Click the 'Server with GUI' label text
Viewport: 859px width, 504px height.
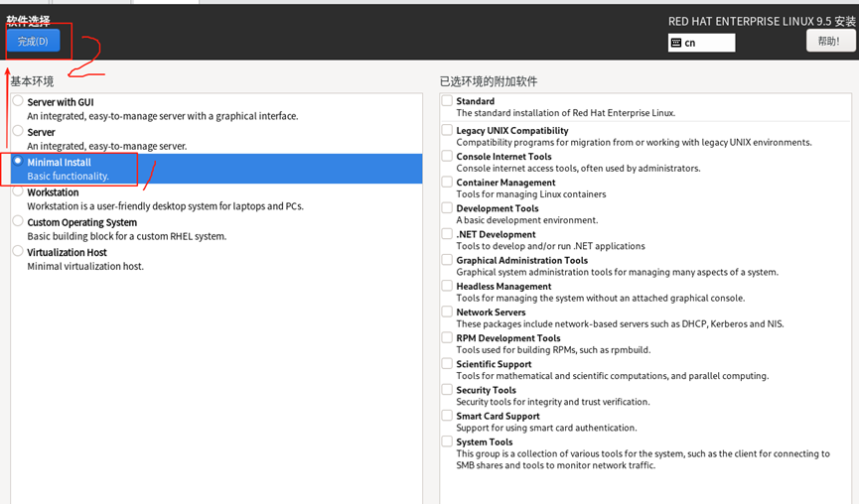coord(61,102)
